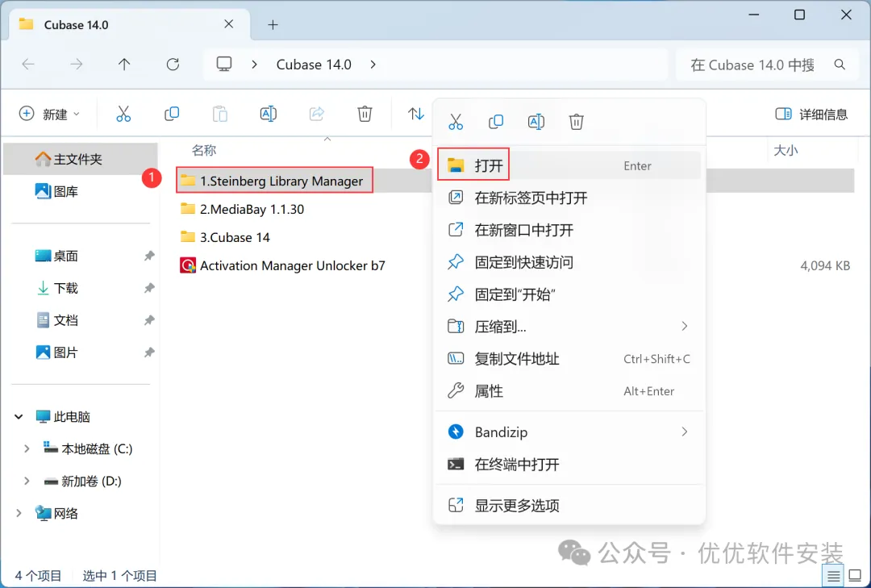Refresh the current folder view
871x588 pixels.
[x=173, y=65]
